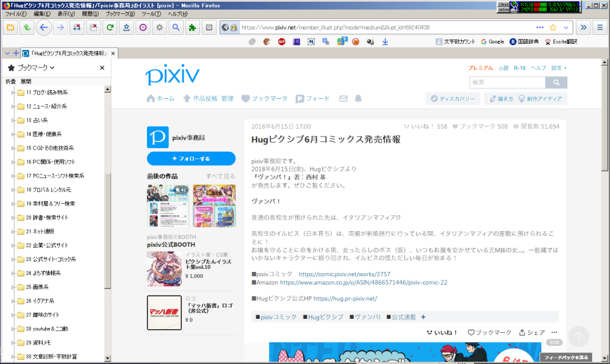Expand the 14 医療・健康系 folder
Screen dimensions: 610x364
coord(13,134)
